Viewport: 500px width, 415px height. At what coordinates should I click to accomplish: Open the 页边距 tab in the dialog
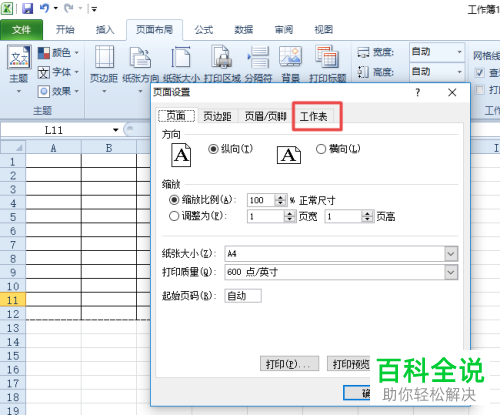[x=217, y=116]
